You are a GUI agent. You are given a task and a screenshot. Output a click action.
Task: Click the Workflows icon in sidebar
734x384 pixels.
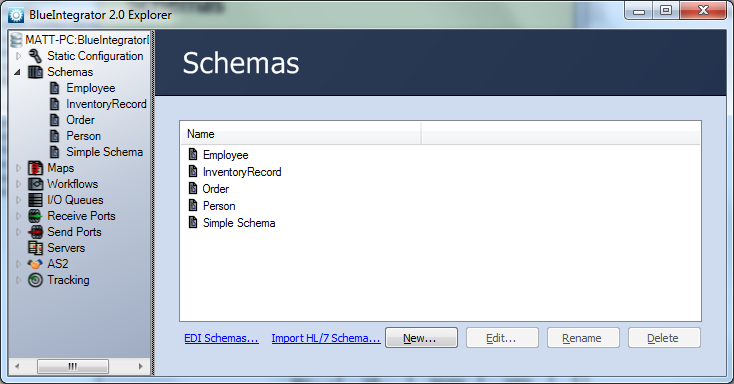pos(35,184)
